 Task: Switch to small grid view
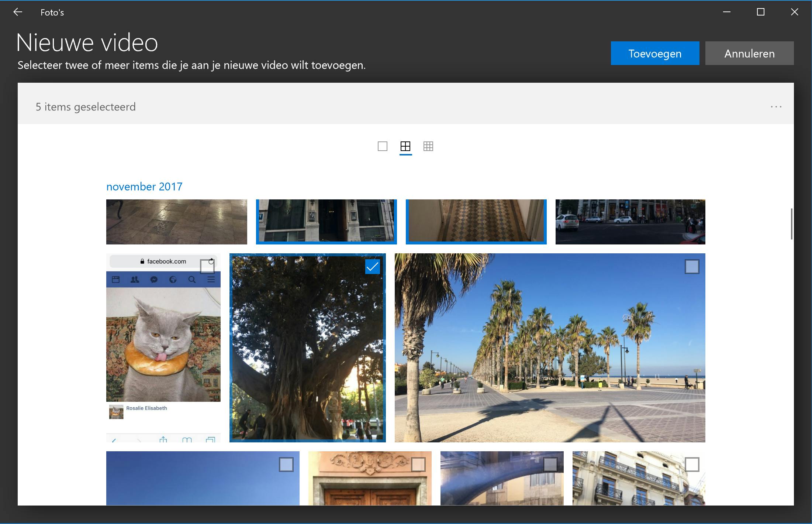[x=428, y=147]
